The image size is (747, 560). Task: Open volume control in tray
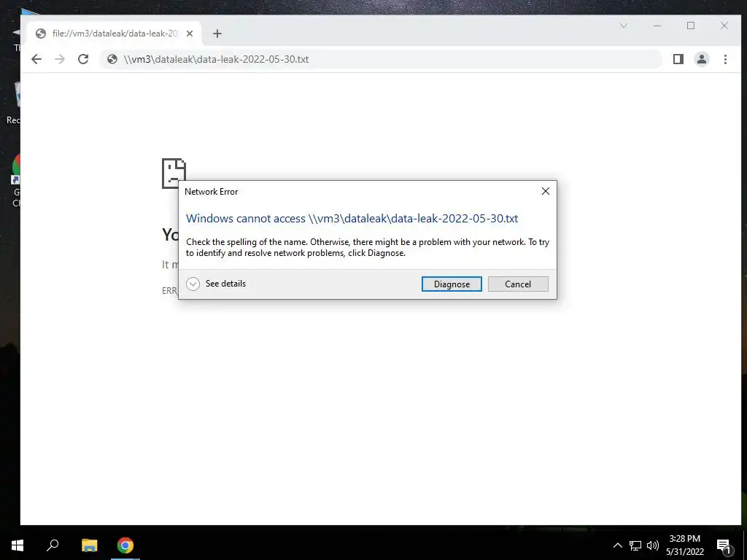[653, 545]
